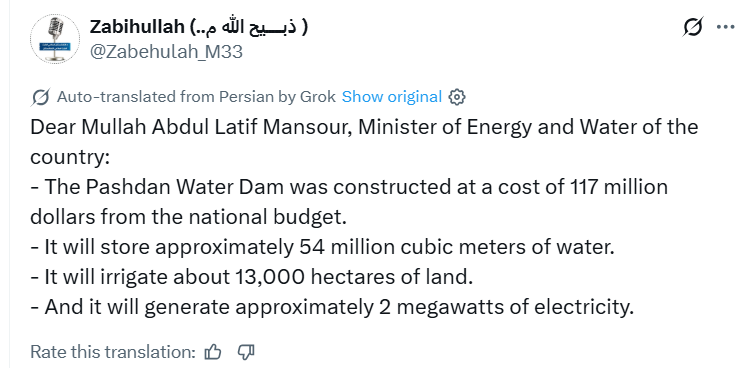This screenshot has height=368, width=752.
Task: Click the 54 million cubic meters line
Action: coord(322,248)
